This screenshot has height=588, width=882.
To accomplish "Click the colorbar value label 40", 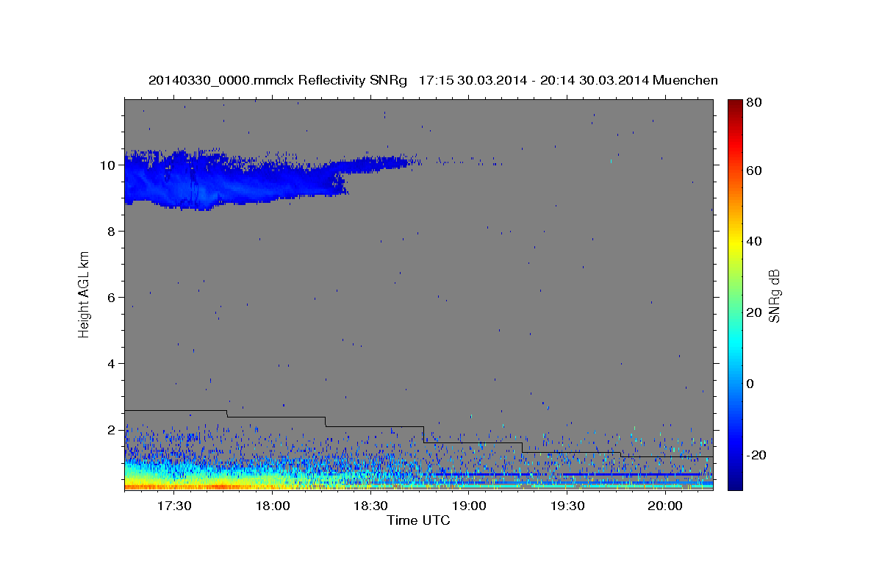I will [x=755, y=241].
